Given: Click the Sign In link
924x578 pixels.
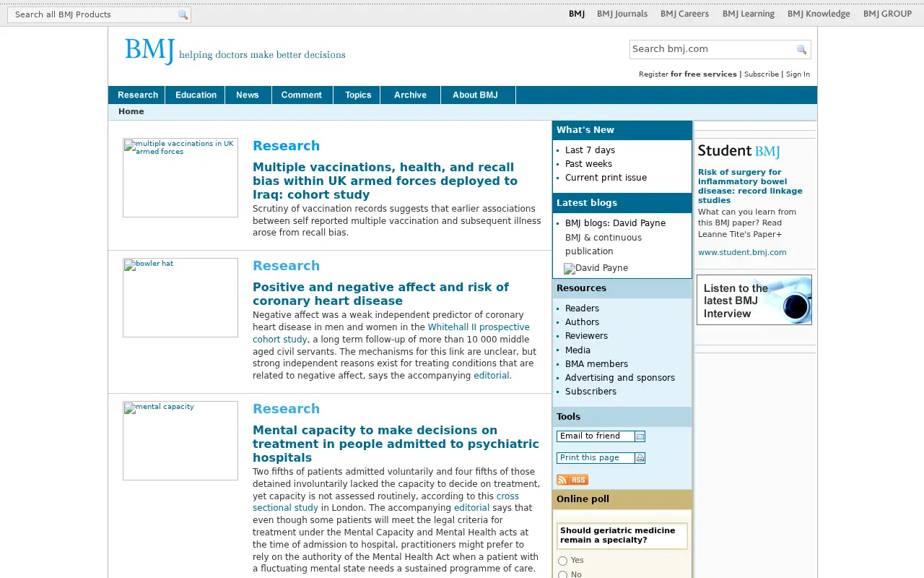Looking at the screenshot, I should click(798, 74).
